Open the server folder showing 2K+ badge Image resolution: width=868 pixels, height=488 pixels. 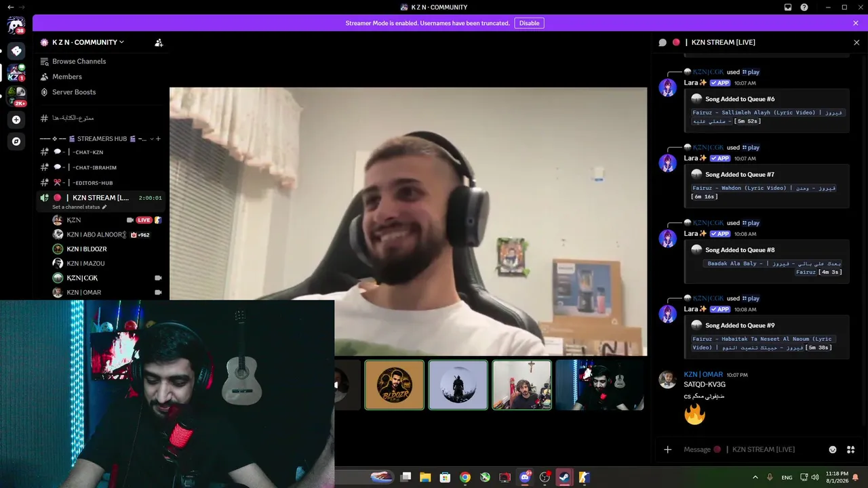(x=16, y=96)
